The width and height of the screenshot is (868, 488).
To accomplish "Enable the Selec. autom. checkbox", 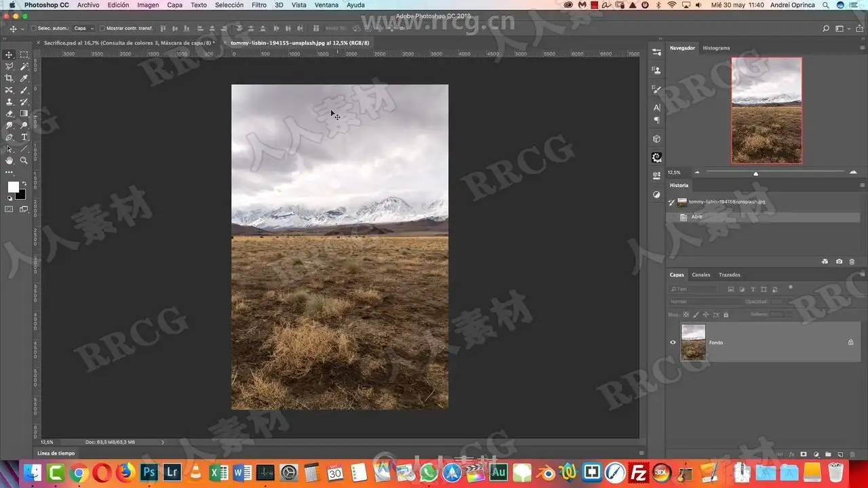I will click(34, 28).
